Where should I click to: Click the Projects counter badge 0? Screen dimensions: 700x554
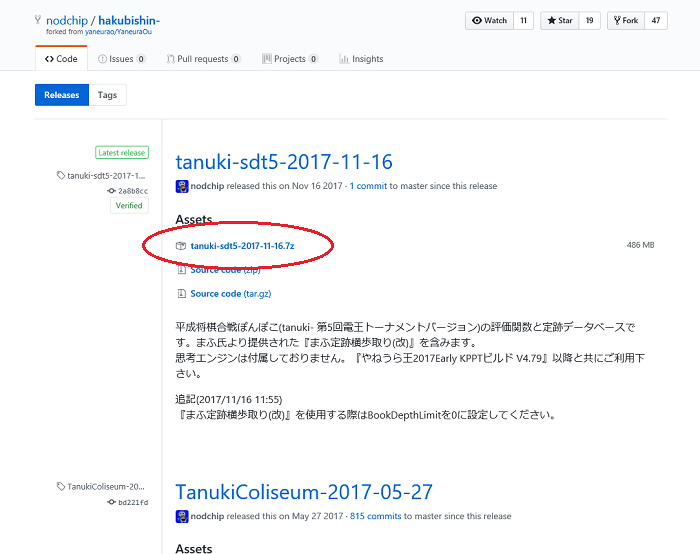tap(313, 59)
